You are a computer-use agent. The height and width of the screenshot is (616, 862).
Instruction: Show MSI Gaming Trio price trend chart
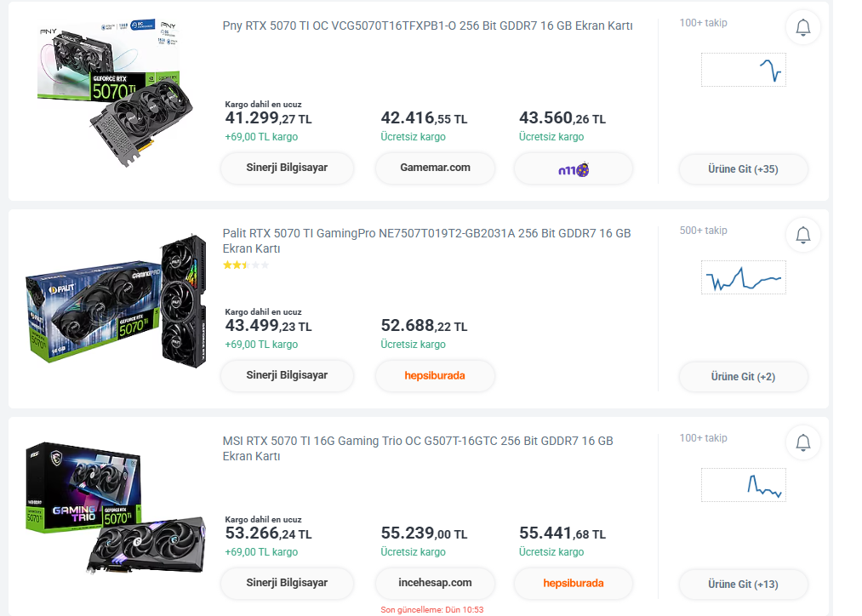[743, 485]
